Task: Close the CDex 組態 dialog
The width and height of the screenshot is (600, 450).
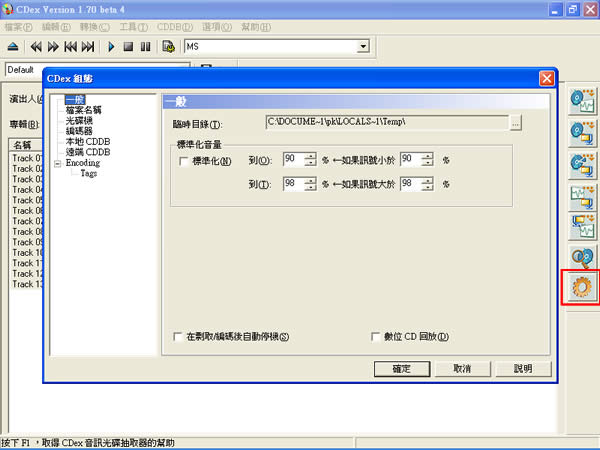Action: (x=546, y=78)
